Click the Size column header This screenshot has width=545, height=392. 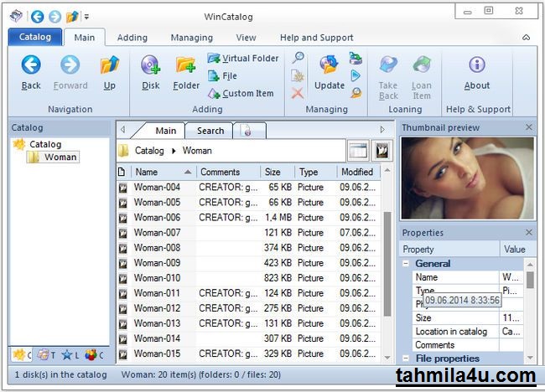pos(278,172)
